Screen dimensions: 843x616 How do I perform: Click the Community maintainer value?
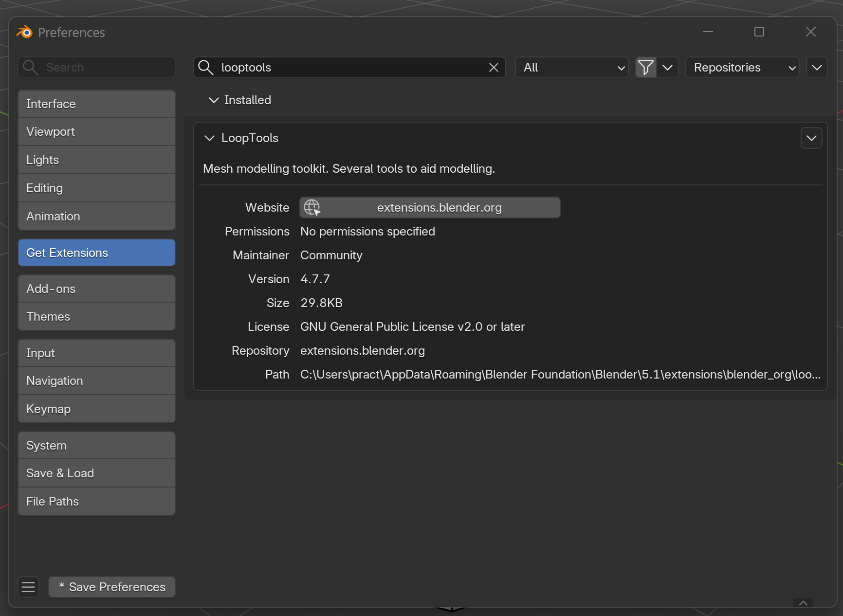pyautogui.click(x=331, y=255)
